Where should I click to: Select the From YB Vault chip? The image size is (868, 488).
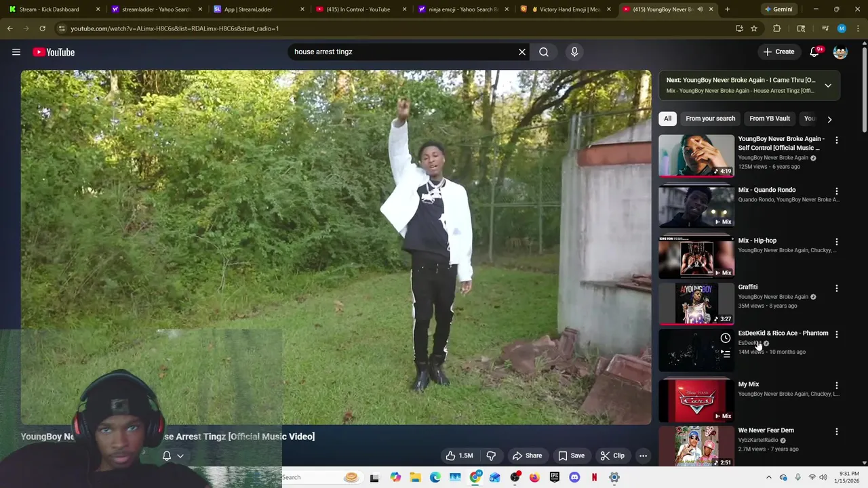pyautogui.click(x=770, y=119)
